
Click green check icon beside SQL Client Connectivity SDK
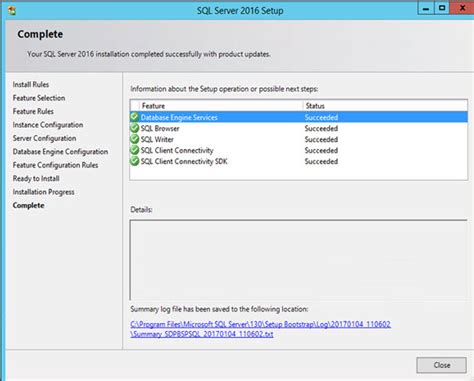[134, 161]
